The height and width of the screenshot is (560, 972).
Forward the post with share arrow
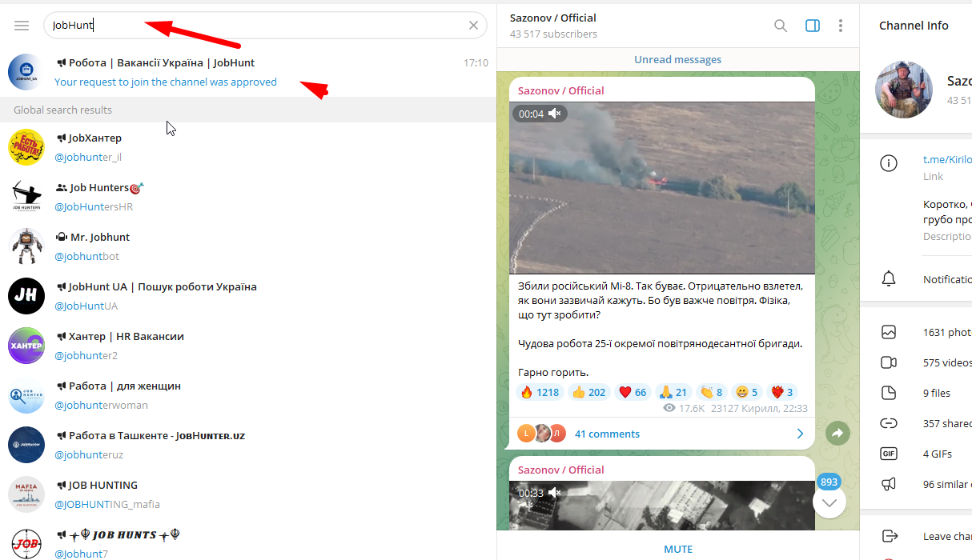[x=837, y=434]
